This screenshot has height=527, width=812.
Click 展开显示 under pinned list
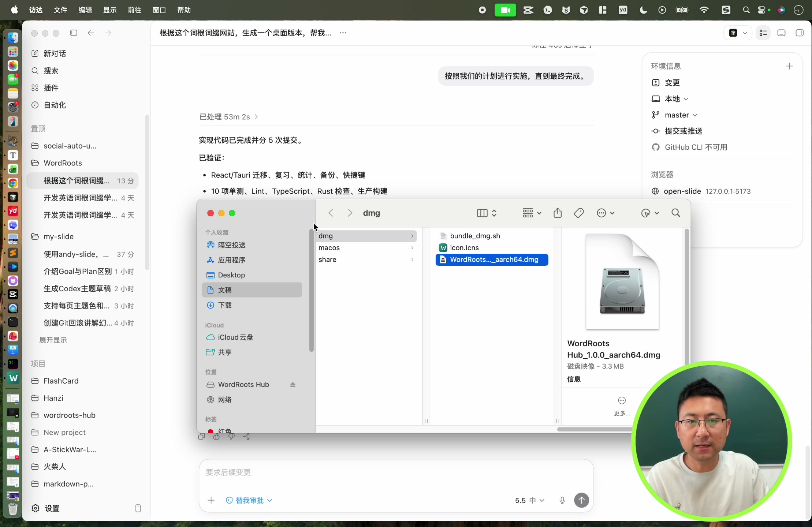click(x=53, y=340)
